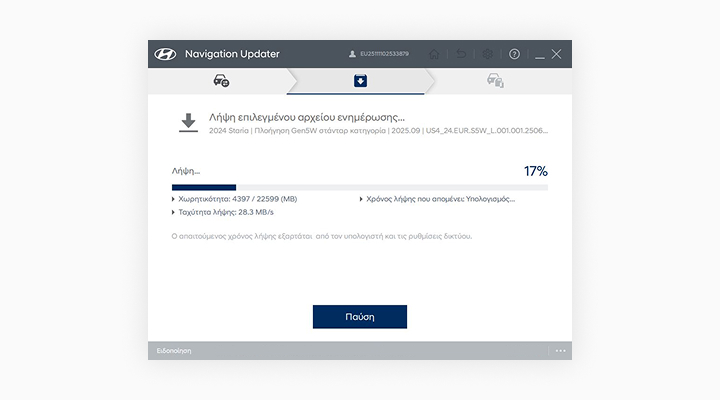Go to Home via house icon
This screenshot has height=400, width=720.
point(434,54)
